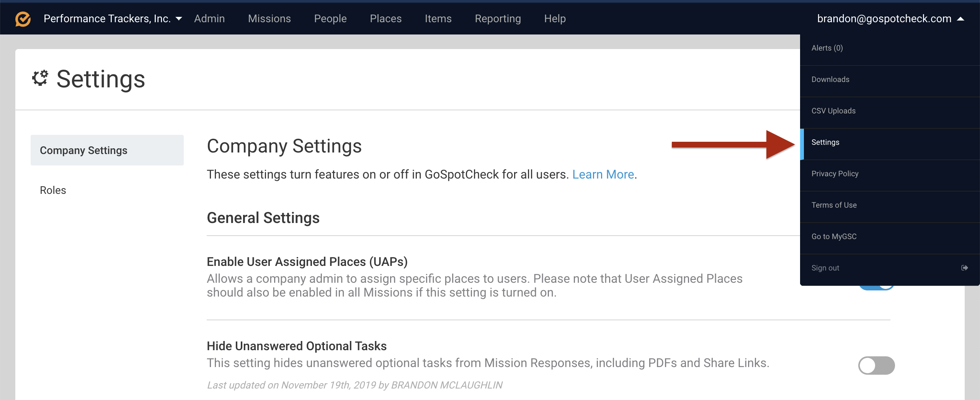Click the General Settings heading
This screenshot has height=400, width=980.
pos(263,218)
